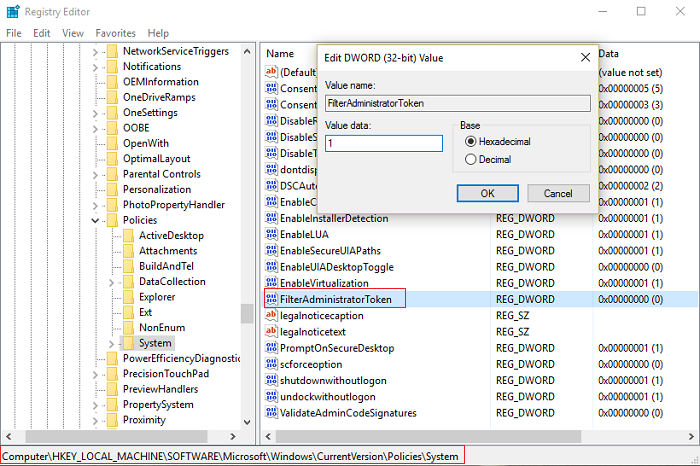Expand the DataCollection key
Image resolution: width=700 pixels, height=466 pixels.
111,282
